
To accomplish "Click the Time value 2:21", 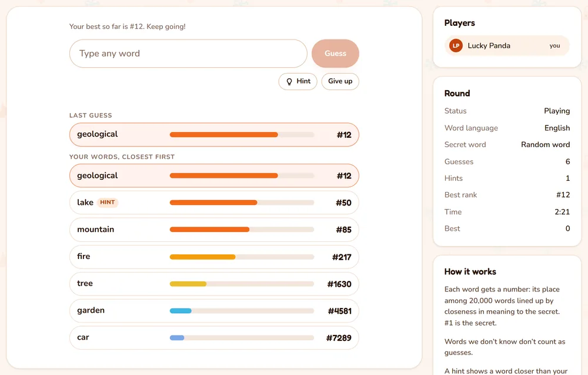I will (562, 212).
